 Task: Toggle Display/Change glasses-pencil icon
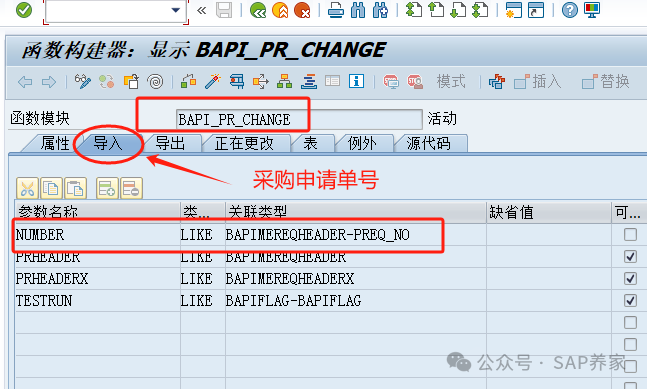point(83,82)
